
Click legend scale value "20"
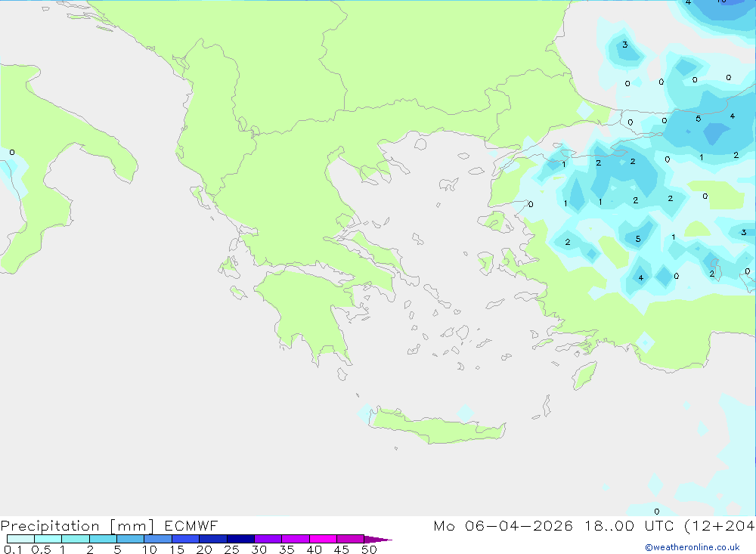click(x=204, y=549)
